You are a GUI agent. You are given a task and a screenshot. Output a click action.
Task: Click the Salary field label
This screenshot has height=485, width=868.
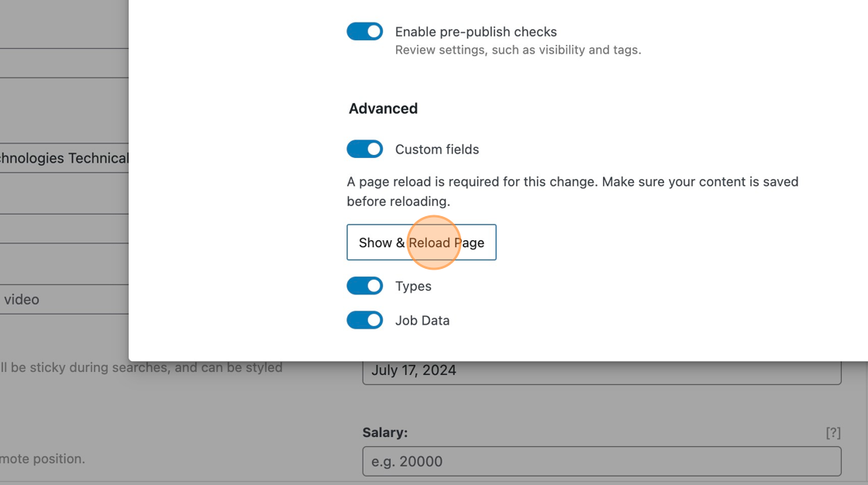click(384, 433)
